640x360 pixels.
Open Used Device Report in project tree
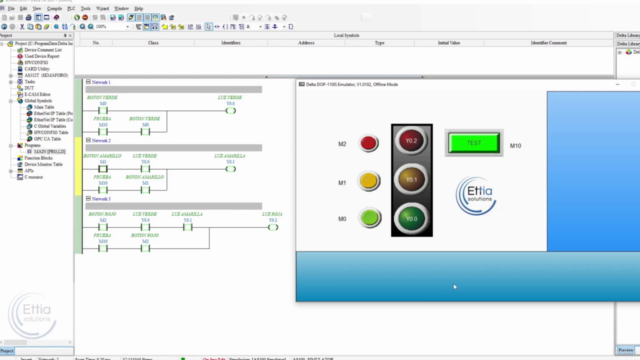click(x=42, y=56)
